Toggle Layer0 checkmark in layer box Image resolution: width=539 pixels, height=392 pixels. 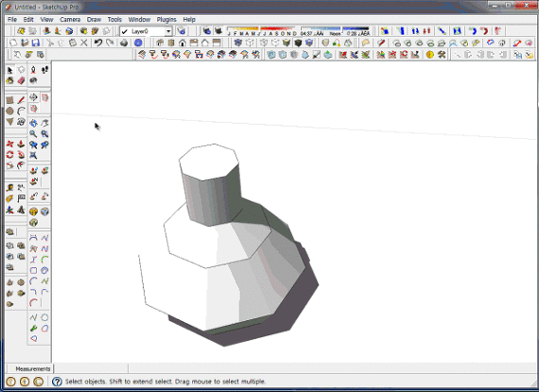click(125, 31)
